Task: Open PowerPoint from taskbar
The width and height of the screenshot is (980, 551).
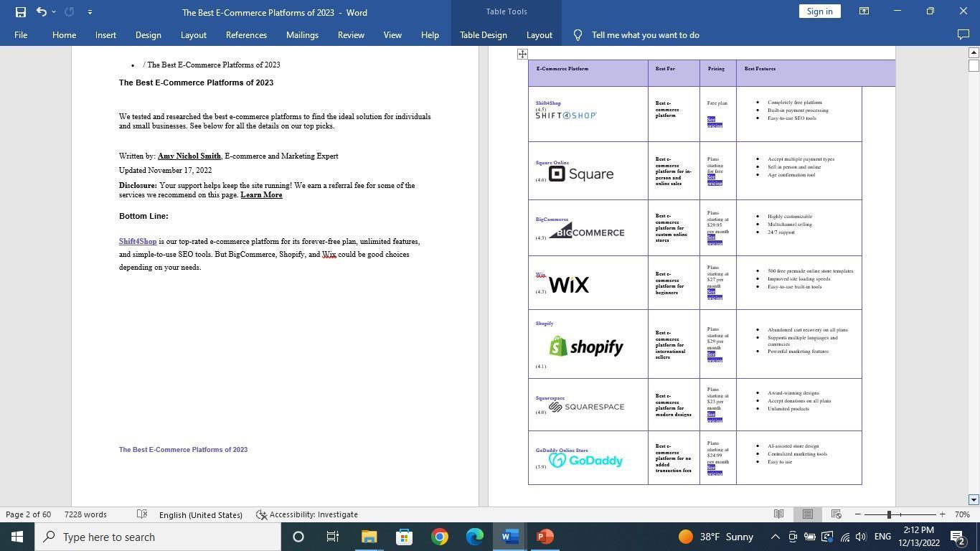Action: tap(545, 537)
